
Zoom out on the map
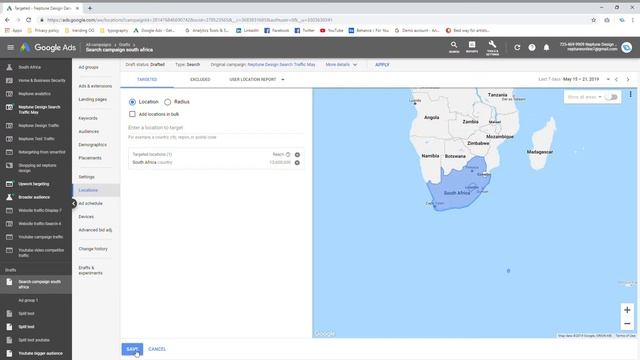(x=627, y=324)
